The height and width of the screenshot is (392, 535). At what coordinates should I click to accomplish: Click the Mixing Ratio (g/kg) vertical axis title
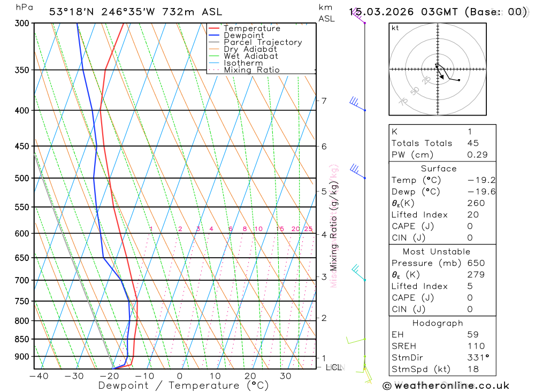pyautogui.click(x=333, y=227)
